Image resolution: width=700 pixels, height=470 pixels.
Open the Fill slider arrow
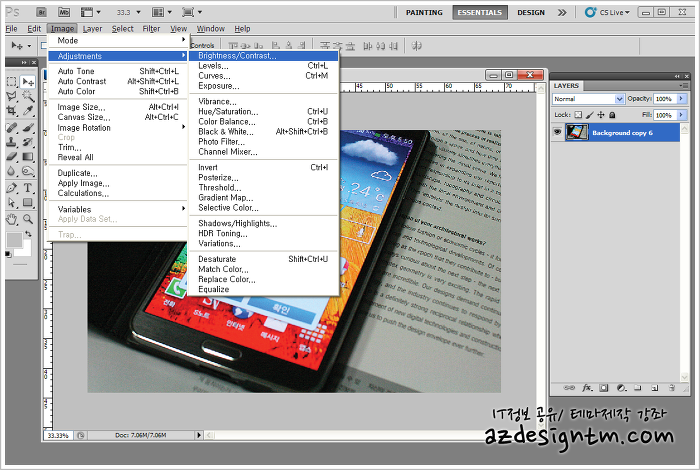pos(681,115)
